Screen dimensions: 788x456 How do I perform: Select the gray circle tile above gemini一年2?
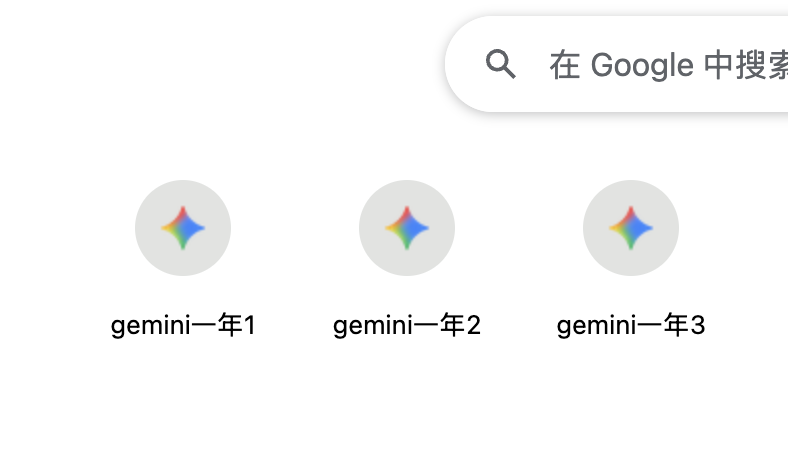pos(407,228)
